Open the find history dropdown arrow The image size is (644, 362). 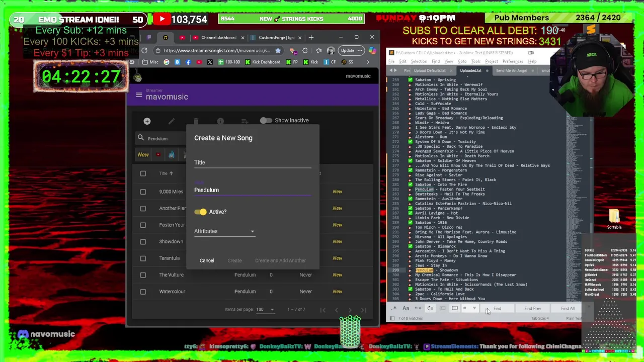474,308
